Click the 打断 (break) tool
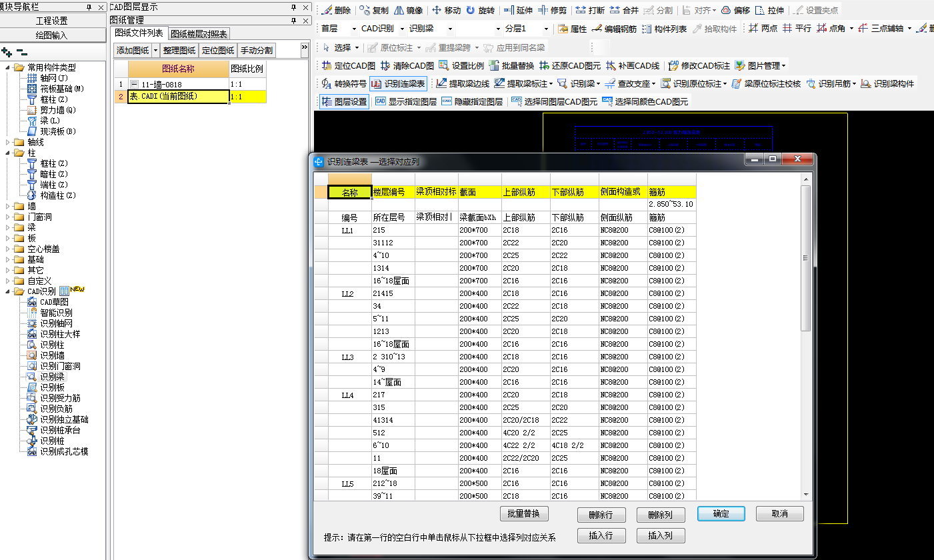This screenshot has width=934, height=560. 591,11
